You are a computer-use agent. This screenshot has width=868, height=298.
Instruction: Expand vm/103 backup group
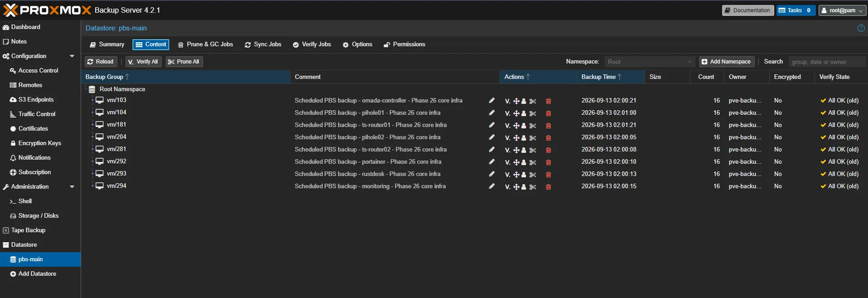tap(92, 100)
